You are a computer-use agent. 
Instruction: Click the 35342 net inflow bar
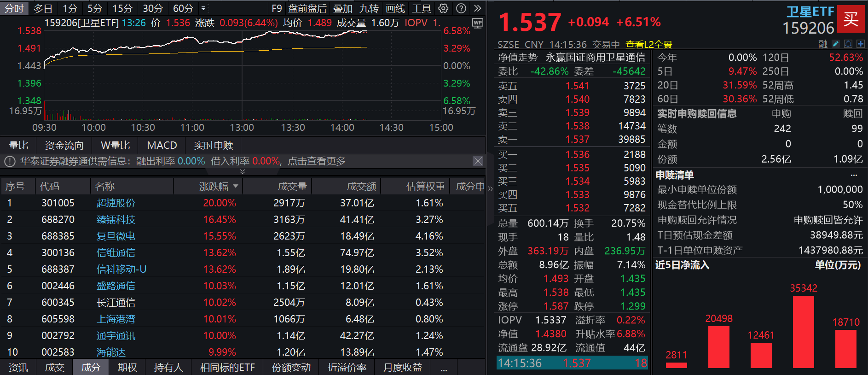tap(804, 331)
